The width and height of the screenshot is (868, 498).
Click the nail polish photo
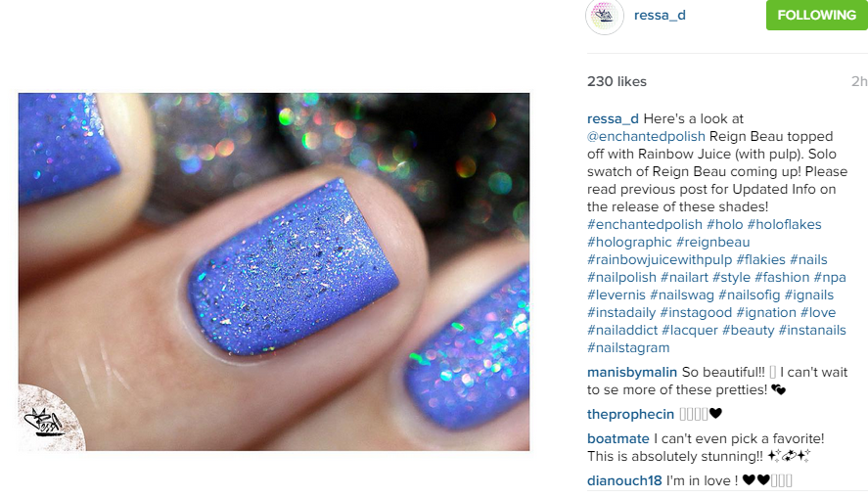[274, 272]
